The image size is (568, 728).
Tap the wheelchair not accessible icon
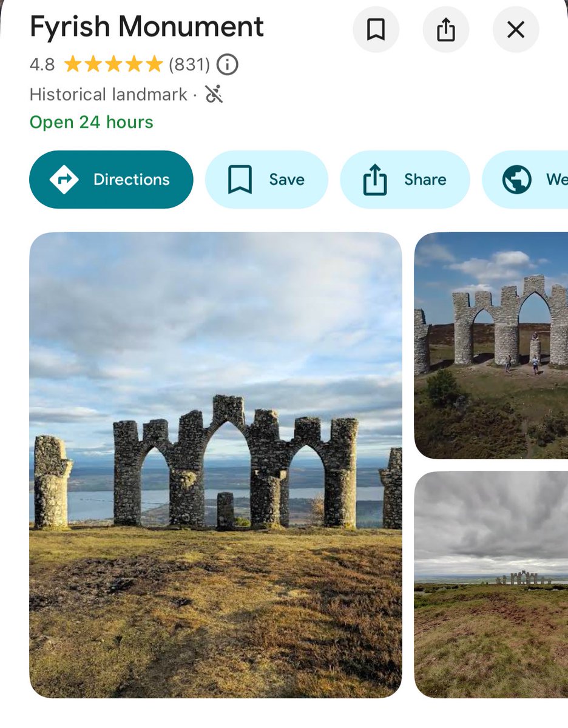tap(214, 94)
